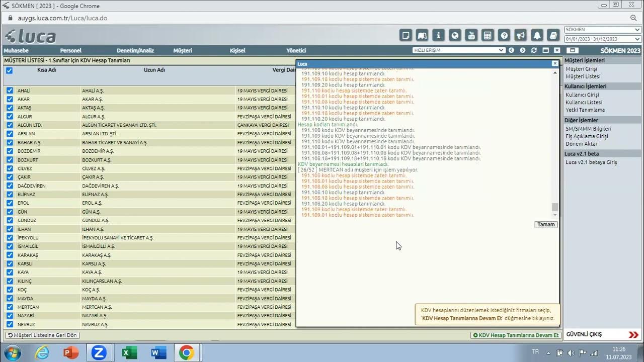Refresh with the circular arrows icon
Viewport: 644px width, 362px height.
[534, 50]
